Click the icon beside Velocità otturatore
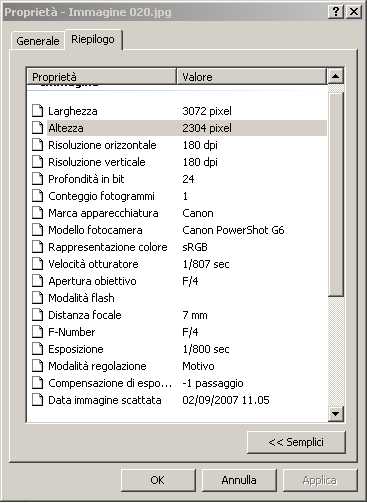 pyautogui.click(x=38, y=264)
